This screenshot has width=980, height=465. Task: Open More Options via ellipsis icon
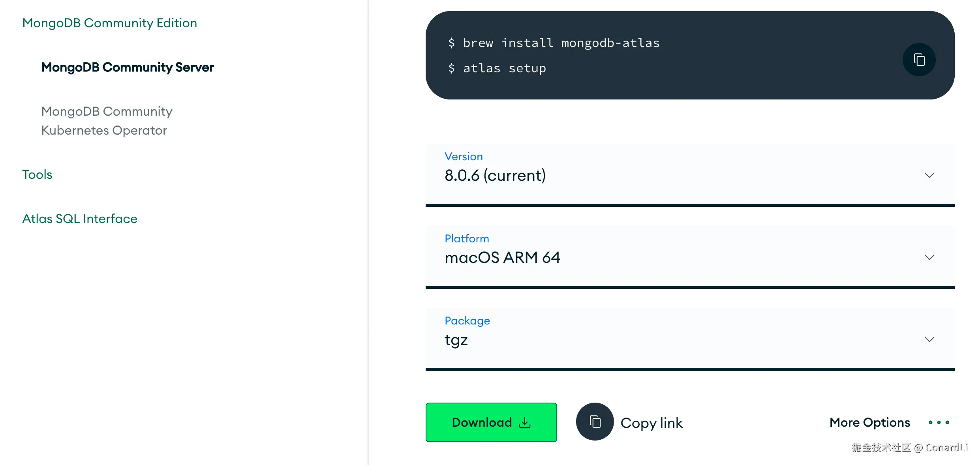[939, 422]
